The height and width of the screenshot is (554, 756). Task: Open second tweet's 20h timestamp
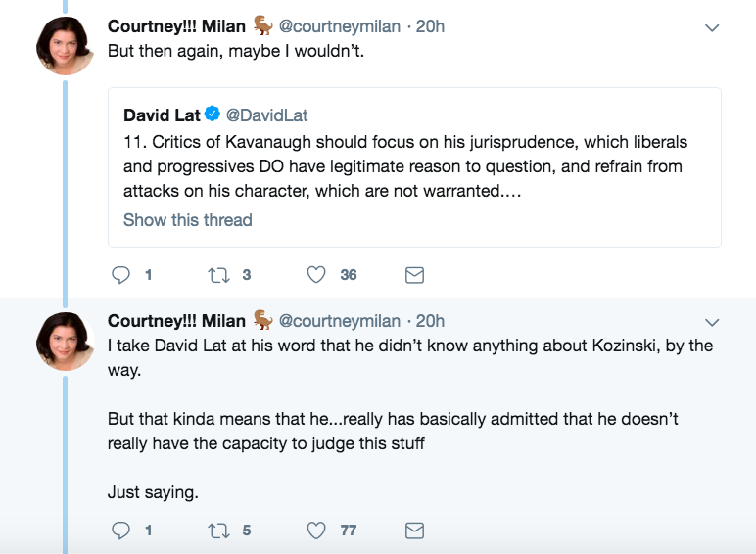pyautogui.click(x=430, y=320)
